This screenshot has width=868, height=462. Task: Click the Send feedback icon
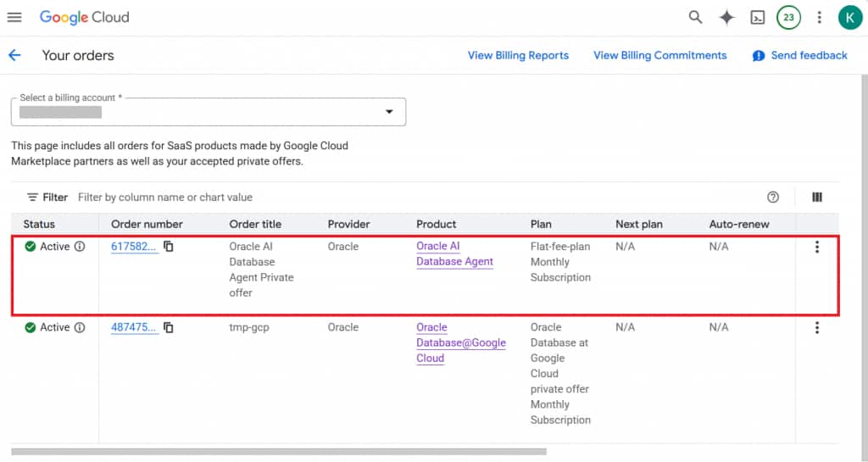coord(759,55)
